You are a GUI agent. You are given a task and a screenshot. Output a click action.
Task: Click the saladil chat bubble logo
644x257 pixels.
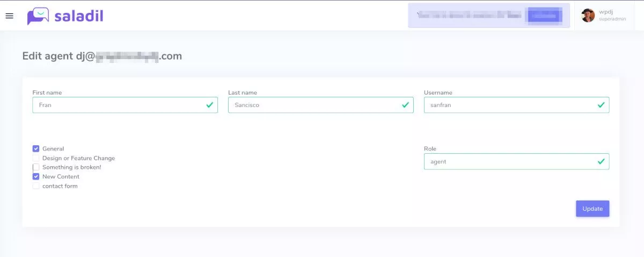(38, 16)
